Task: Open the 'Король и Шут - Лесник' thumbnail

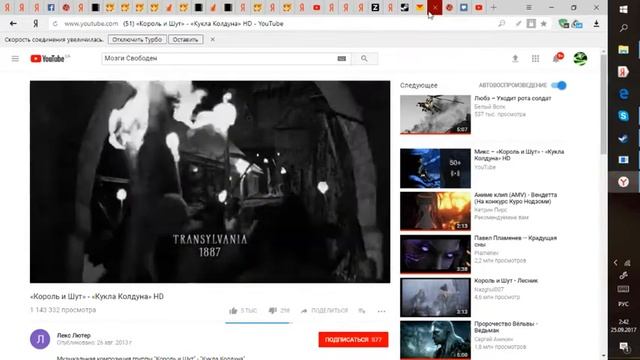Action: click(435, 298)
